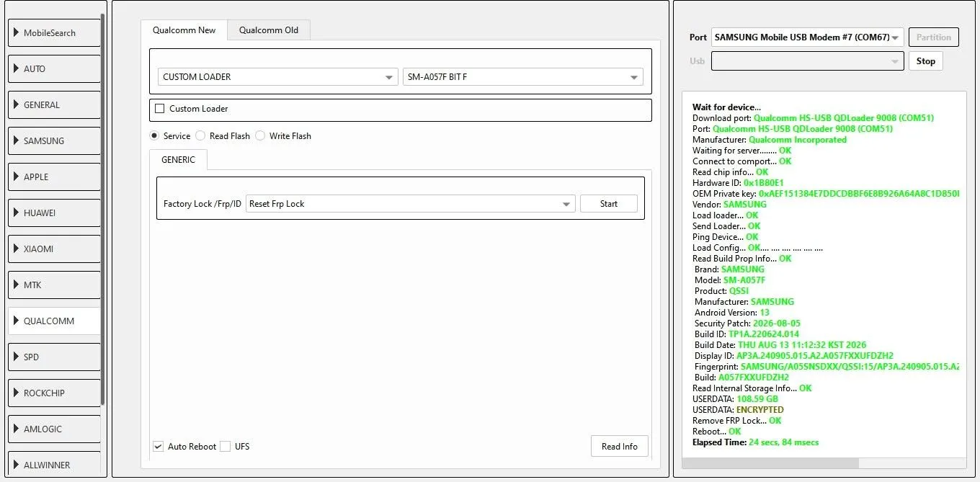The height and width of the screenshot is (482, 980).
Task: Expand the MobileSearch sidebar section
Action: [54, 33]
